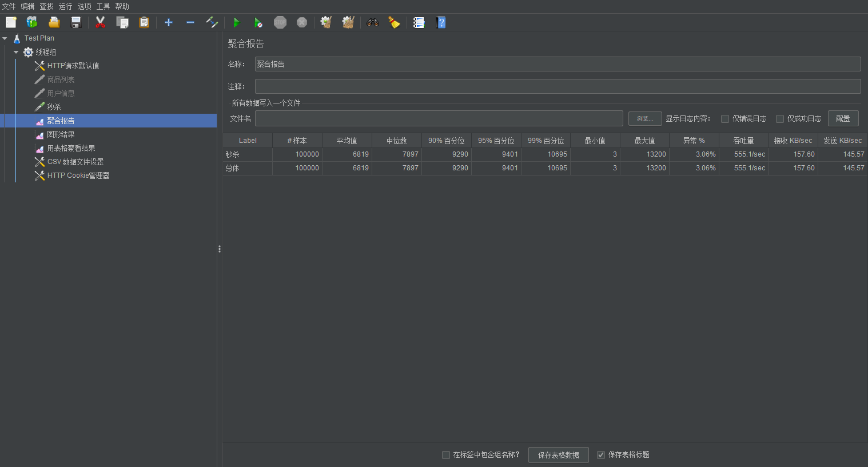Click the 99% 百分位 column header
This screenshot has height=467, width=868.
tap(546, 141)
